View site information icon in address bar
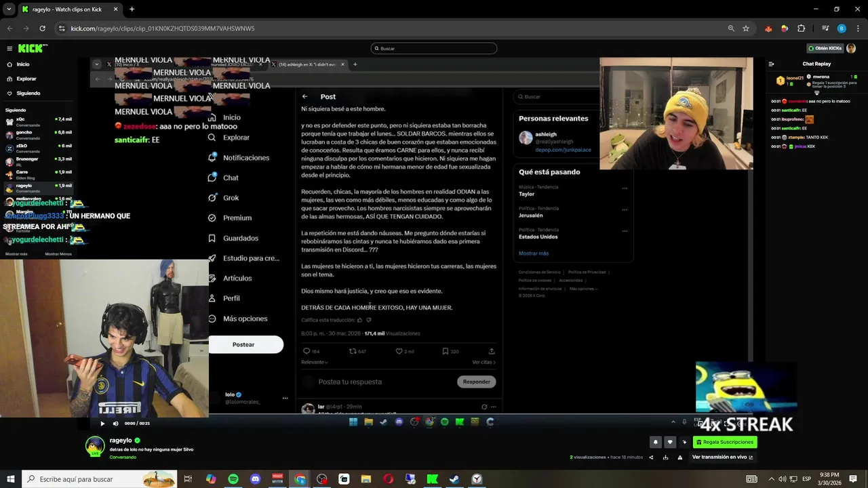Viewport: 868px width, 488px height. click(x=62, y=28)
